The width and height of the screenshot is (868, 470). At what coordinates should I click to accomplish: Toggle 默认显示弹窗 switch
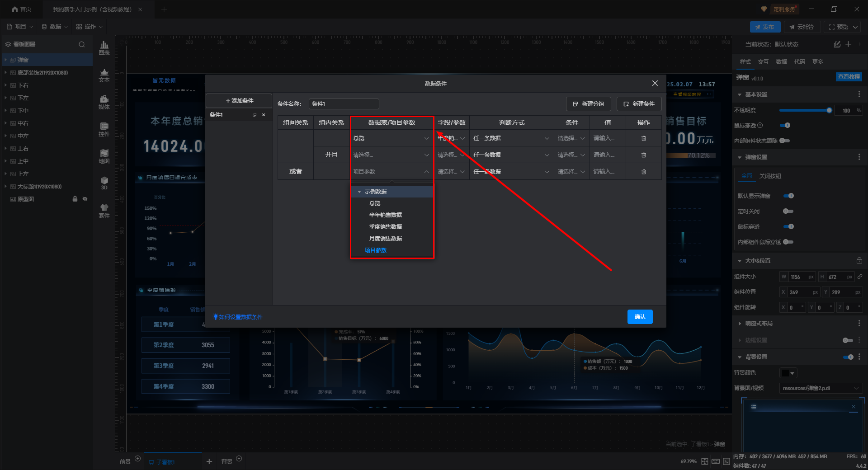788,196
